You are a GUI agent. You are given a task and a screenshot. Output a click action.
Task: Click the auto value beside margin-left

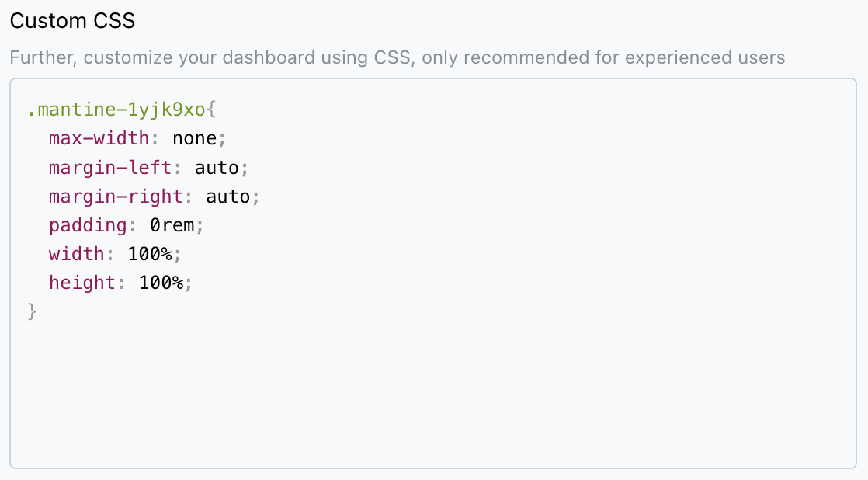point(220,167)
